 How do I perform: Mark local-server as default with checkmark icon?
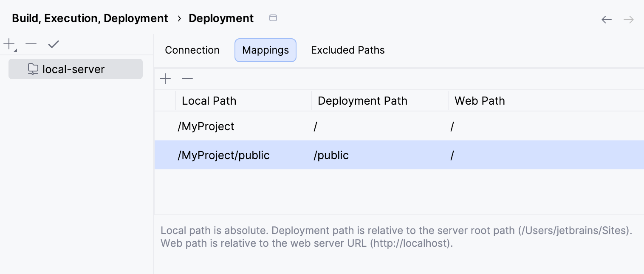coord(53,43)
